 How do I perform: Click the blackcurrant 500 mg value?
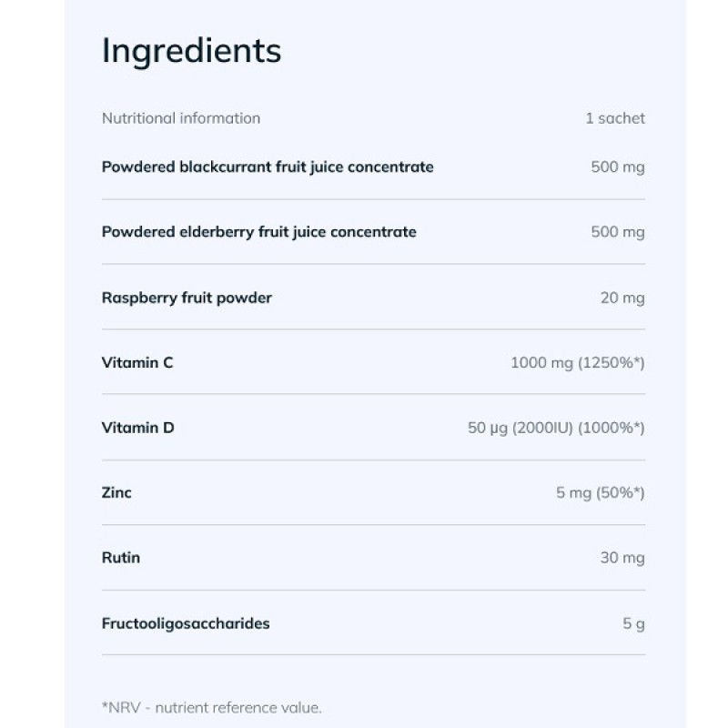coord(617,167)
